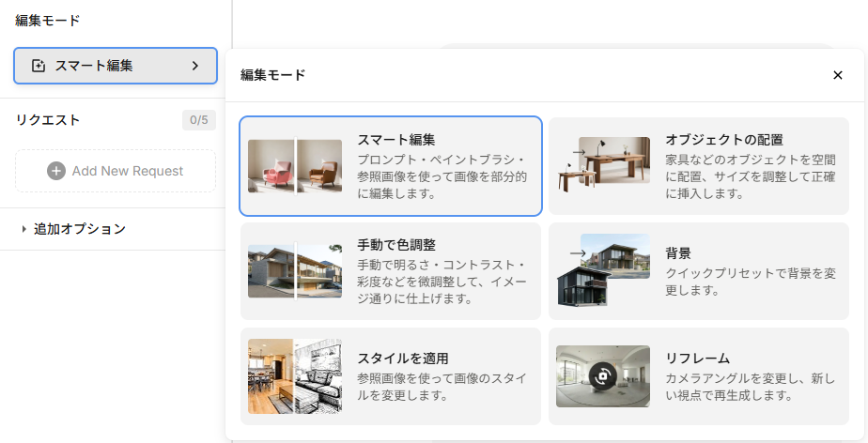Image resolution: width=868 pixels, height=443 pixels.
Task: Click the desk thumbnail of オブジェクトの配置
Action: pyautogui.click(x=603, y=163)
